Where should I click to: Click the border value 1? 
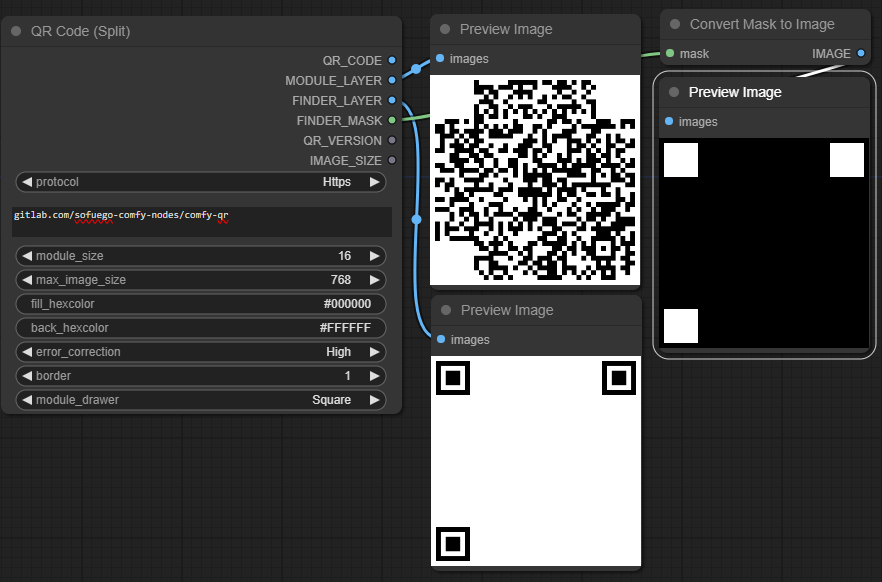point(348,376)
